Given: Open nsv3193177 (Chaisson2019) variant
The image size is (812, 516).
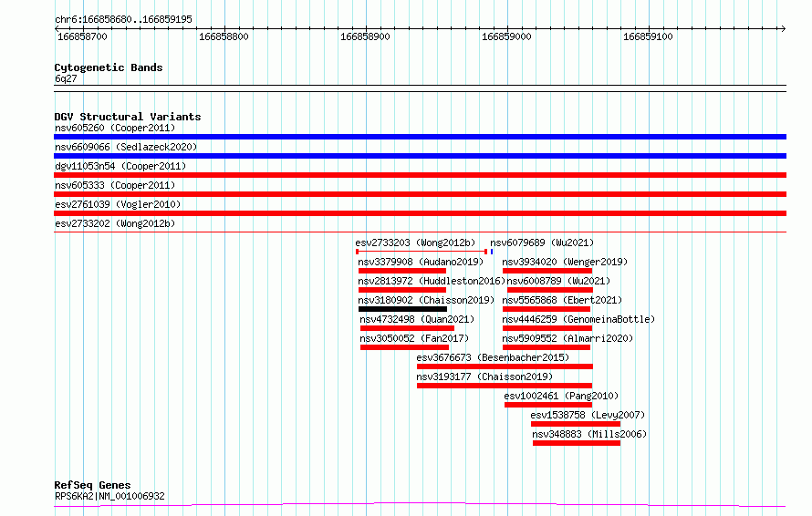Looking at the screenshot, I should [484, 377].
